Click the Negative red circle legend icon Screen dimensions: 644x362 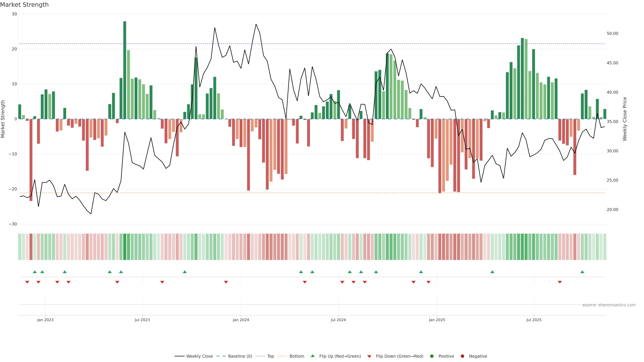462,356
